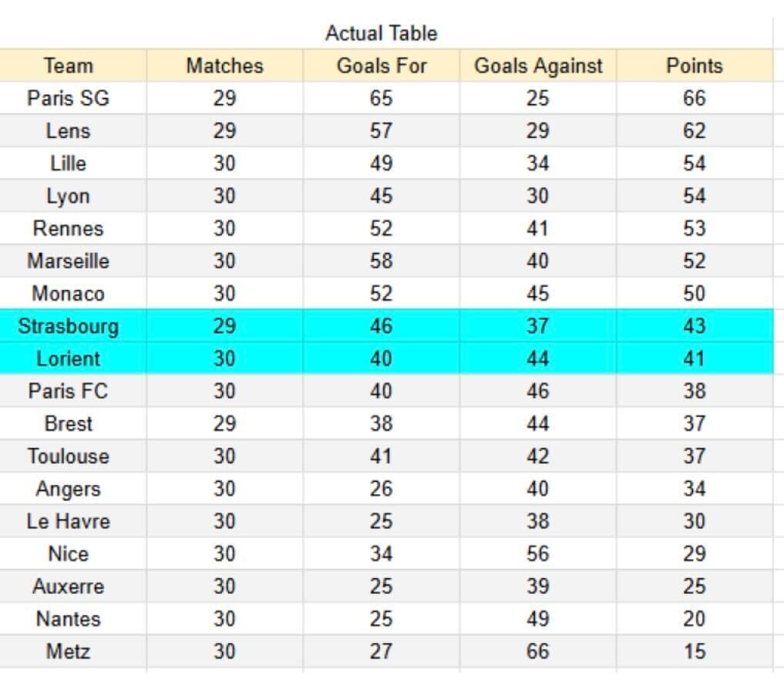Image resolution: width=784 pixels, height=680 pixels.
Task: Select the Paris SG team cell
Action: pyautogui.click(x=69, y=98)
